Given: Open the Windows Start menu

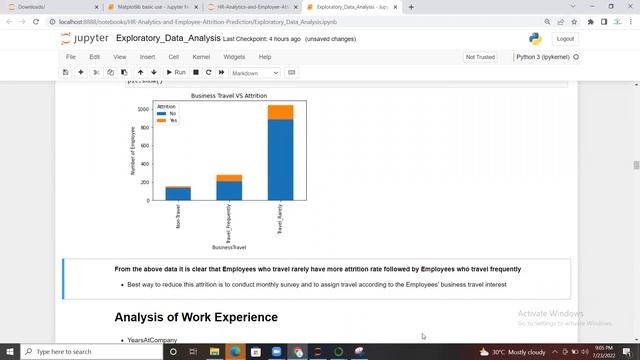Looking at the screenshot, I should tap(10, 351).
